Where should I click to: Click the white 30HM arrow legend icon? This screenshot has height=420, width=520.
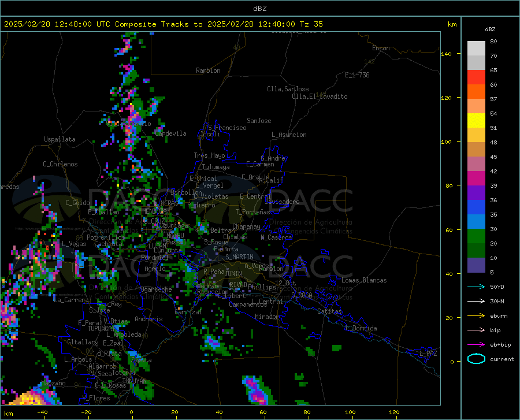(476, 301)
